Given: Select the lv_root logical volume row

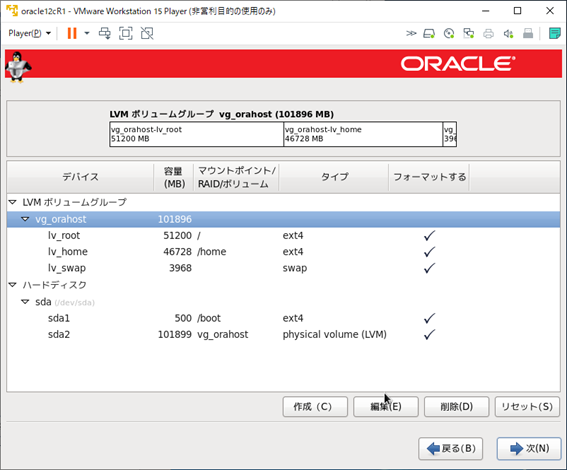Looking at the screenshot, I should pyautogui.click(x=283, y=235).
